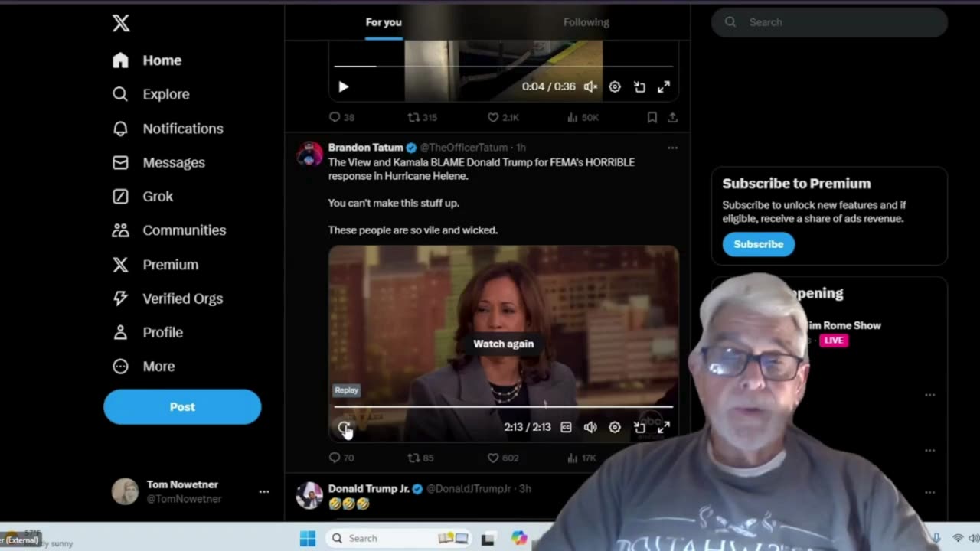Fullscreen the 2:13 video
980x551 pixels.
(x=664, y=427)
